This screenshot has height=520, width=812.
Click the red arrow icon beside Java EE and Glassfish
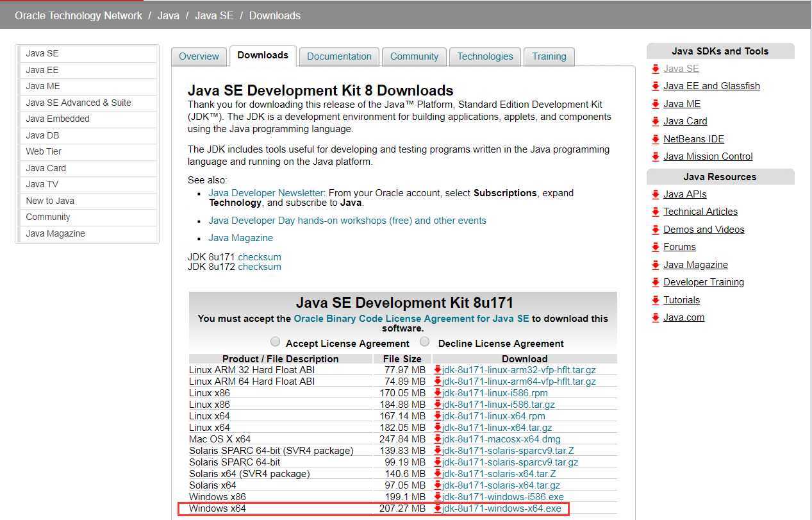[655, 86]
